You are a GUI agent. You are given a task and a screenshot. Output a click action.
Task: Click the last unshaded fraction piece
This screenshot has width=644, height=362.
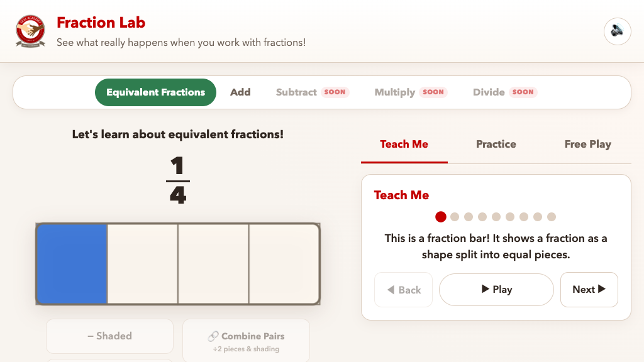coord(284,264)
